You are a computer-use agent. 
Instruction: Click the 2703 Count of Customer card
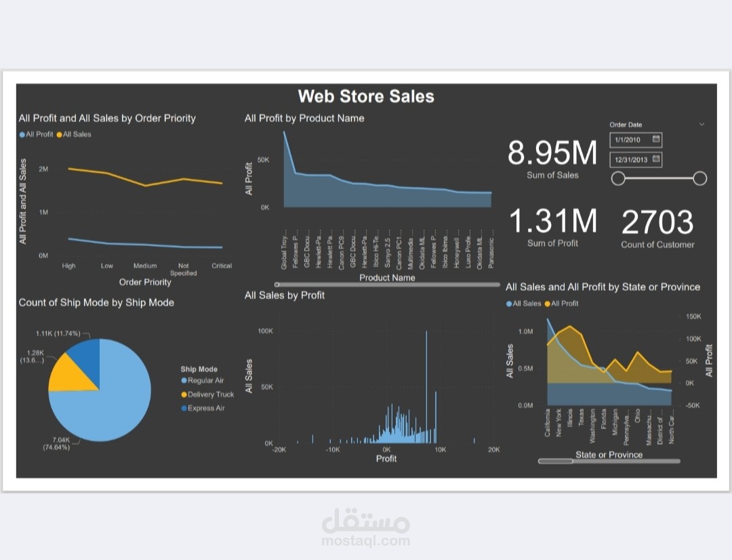(x=657, y=228)
